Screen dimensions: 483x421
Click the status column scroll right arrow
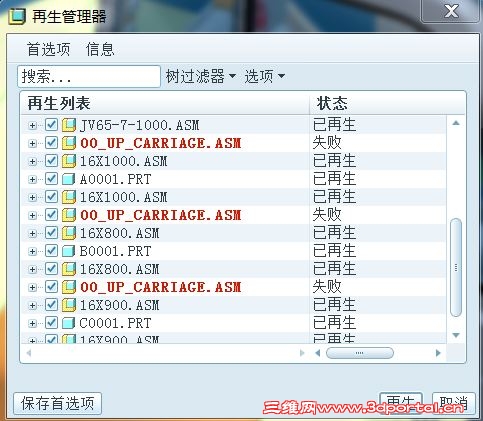[x=438, y=353]
